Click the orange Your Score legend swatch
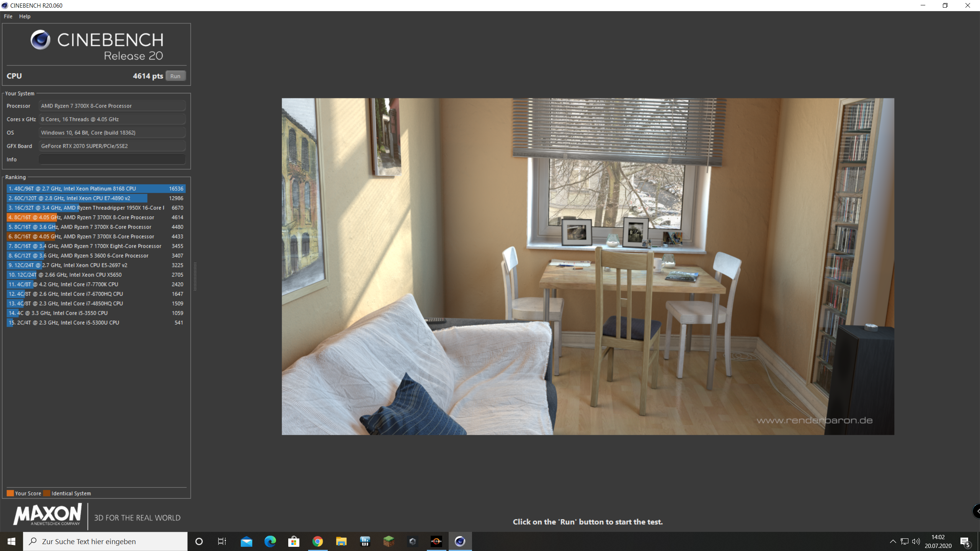The height and width of the screenshot is (551, 980). [10, 493]
